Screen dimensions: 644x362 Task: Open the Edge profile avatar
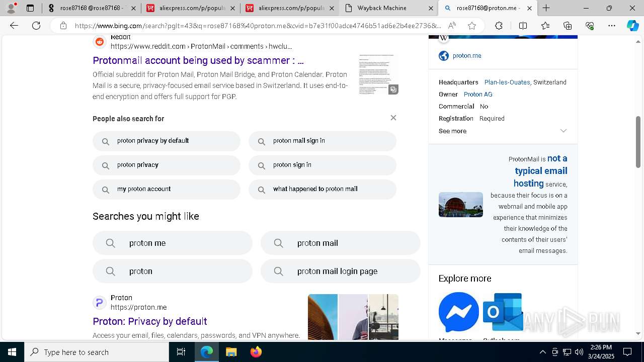click(x=11, y=8)
